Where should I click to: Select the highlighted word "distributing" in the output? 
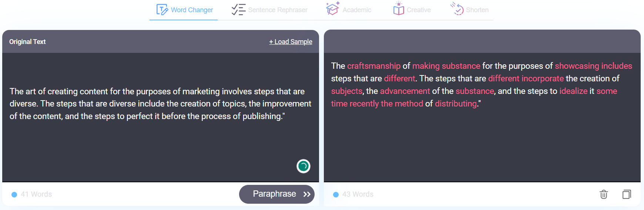(x=456, y=104)
